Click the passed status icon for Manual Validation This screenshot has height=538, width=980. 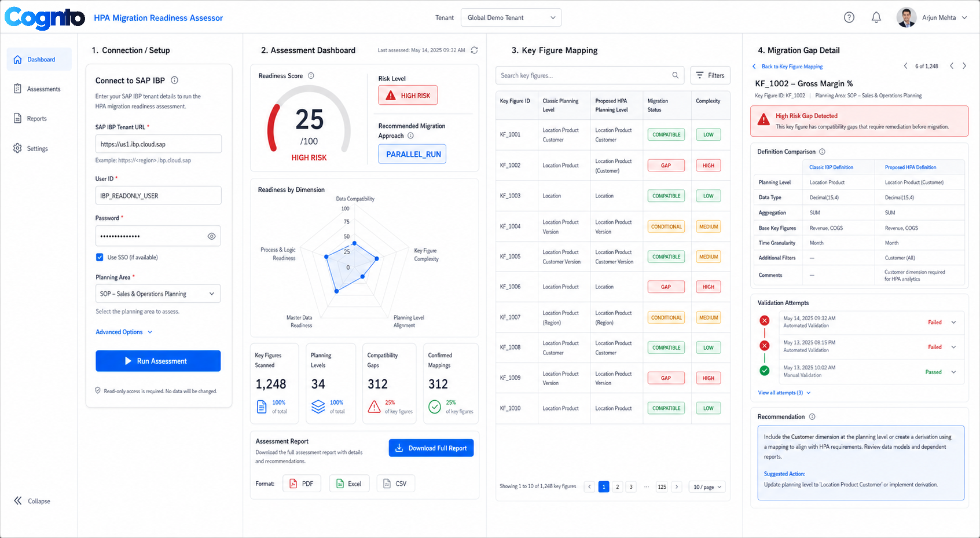tap(765, 371)
